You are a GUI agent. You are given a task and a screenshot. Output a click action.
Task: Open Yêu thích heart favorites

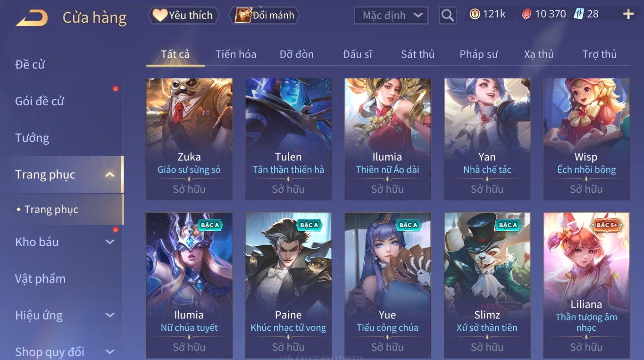point(183,15)
